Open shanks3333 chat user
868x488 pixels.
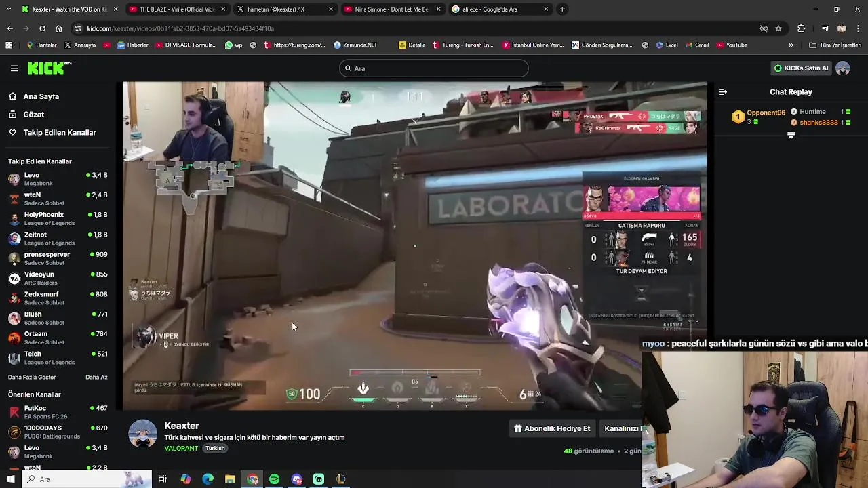[818, 123]
